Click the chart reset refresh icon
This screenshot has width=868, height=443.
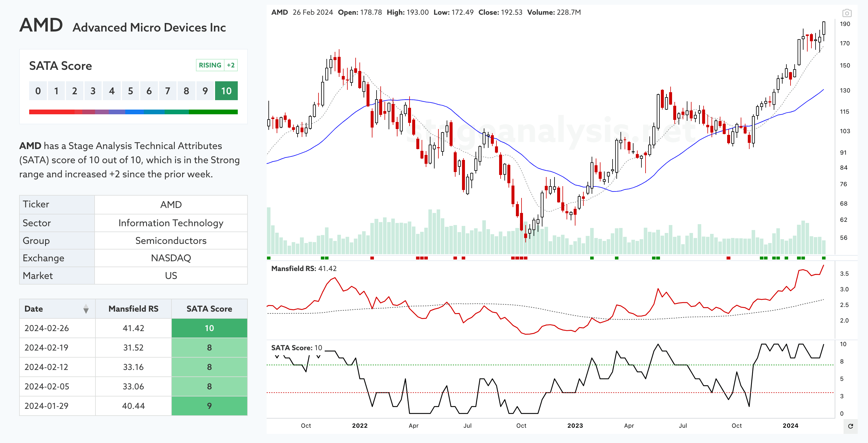tap(850, 426)
